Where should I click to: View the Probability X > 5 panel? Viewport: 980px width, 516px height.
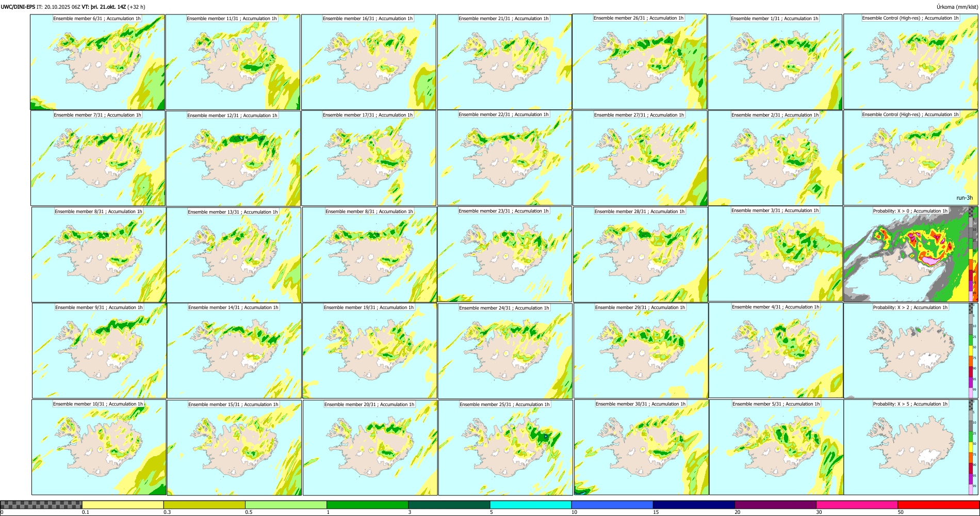(906, 447)
